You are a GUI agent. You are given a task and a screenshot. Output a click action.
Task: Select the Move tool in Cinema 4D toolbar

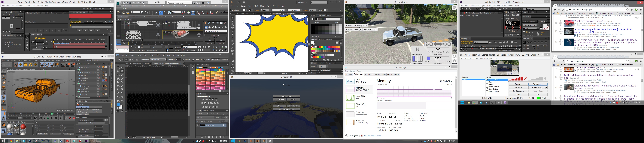click(21, 65)
